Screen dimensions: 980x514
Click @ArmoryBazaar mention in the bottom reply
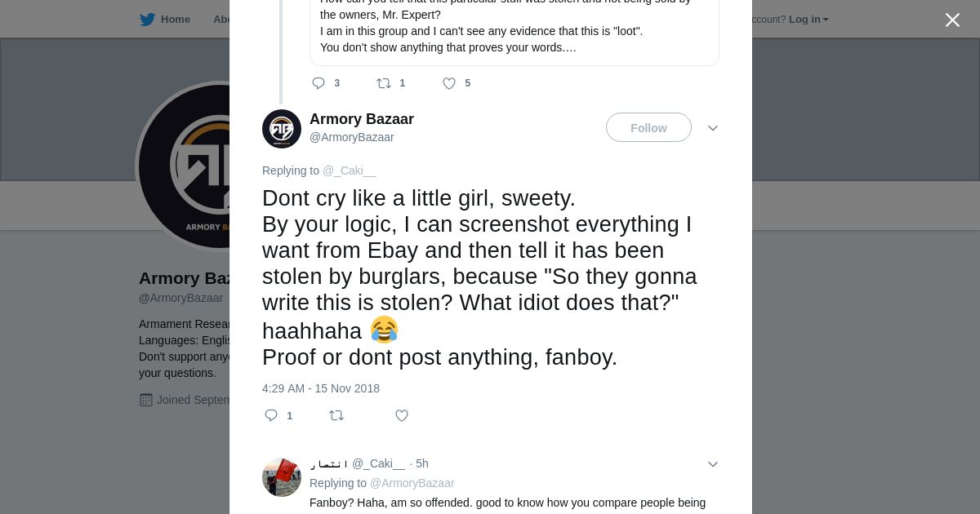412,483
